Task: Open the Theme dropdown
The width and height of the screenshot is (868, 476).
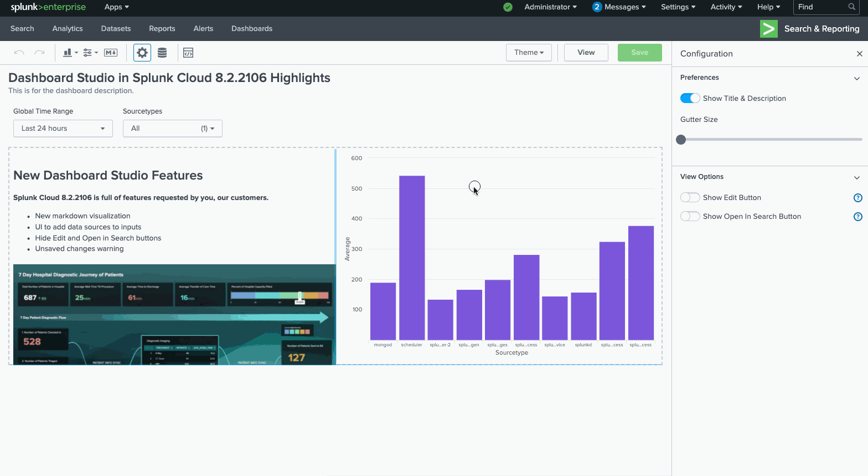Action: pos(529,53)
